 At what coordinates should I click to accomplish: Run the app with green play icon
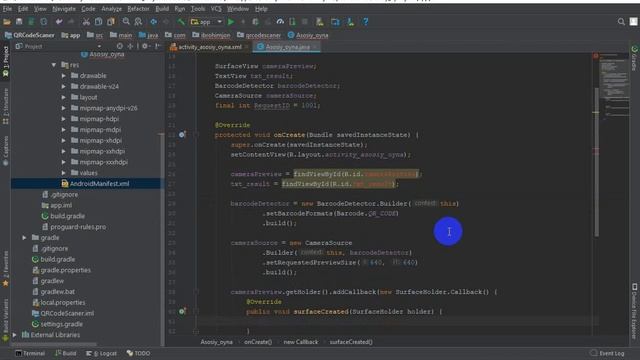pos(231,22)
